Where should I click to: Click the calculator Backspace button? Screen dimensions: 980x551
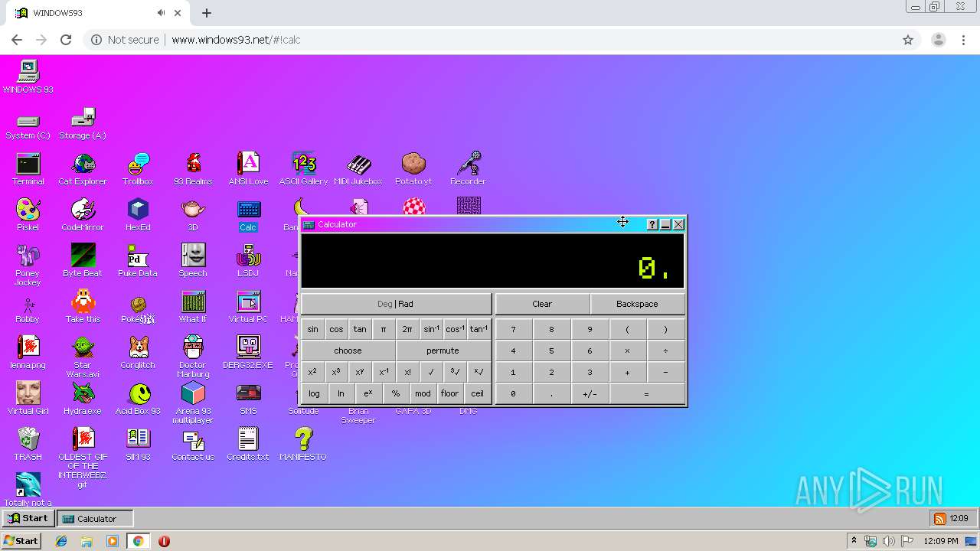click(637, 304)
